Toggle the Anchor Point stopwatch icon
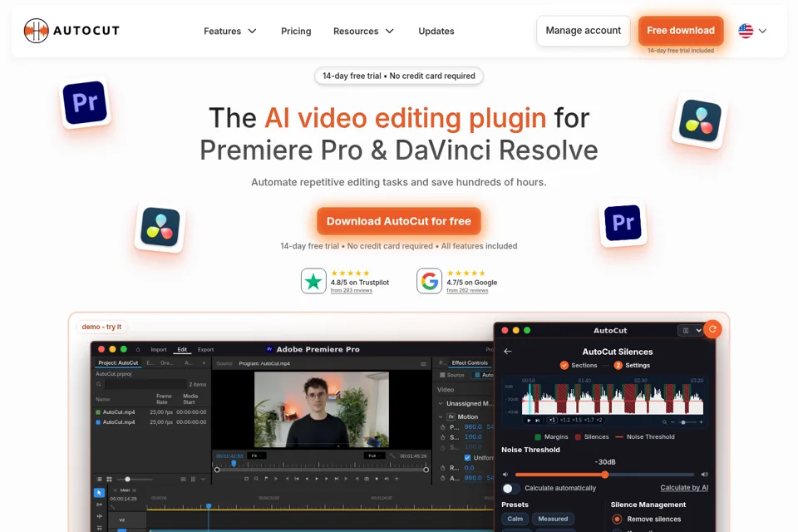Viewport: 798px width, 532px height. [x=443, y=478]
